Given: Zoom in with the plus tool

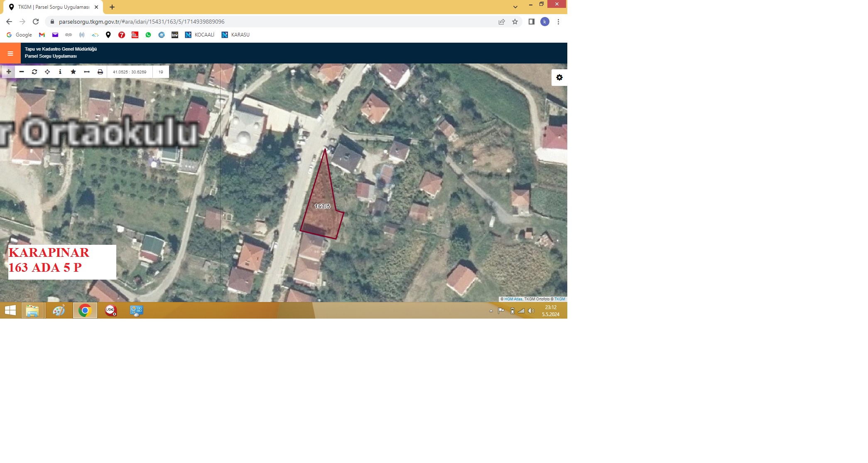Looking at the screenshot, I should tap(8, 72).
